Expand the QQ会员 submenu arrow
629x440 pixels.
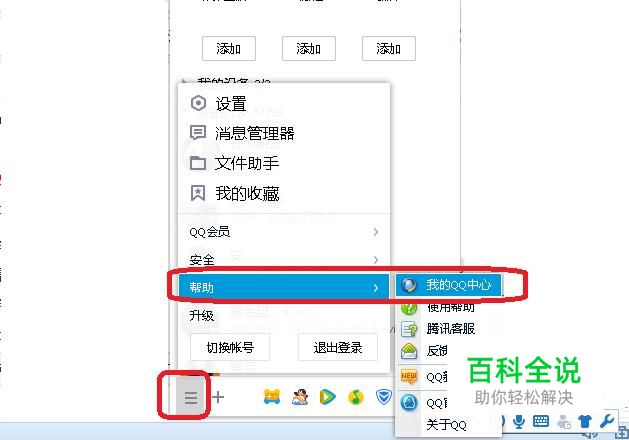tap(375, 232)
